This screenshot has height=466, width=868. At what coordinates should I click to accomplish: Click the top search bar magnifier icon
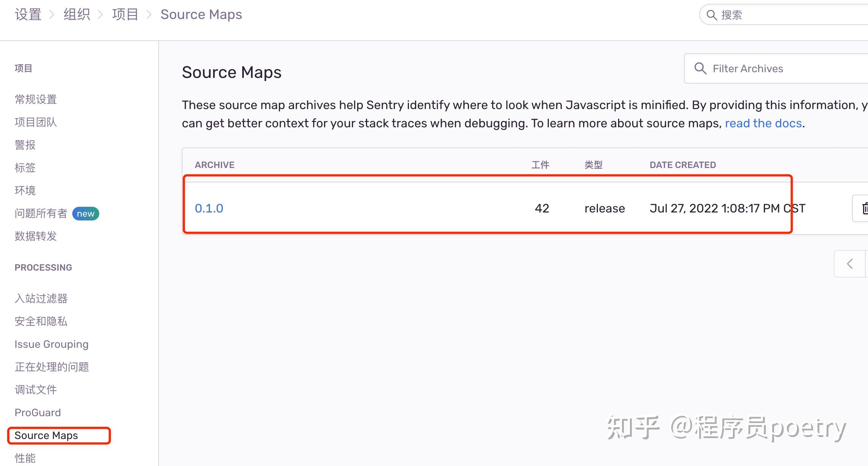(x=711, y=15)
